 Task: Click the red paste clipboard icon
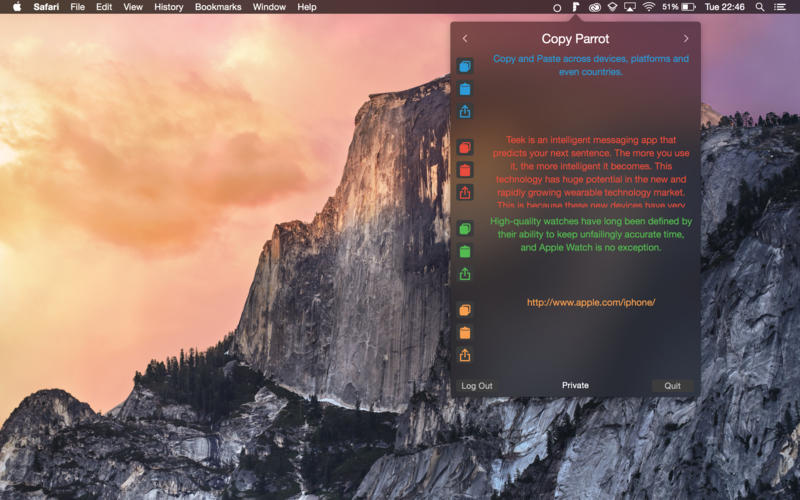click(465, 170)
